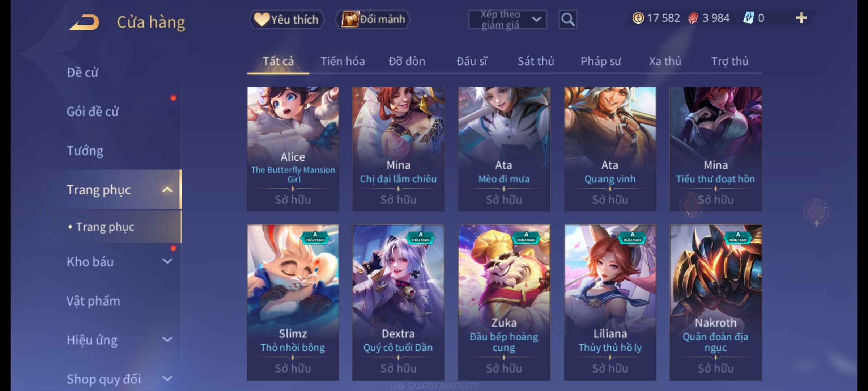Select the Sát thủ tab
868x391 pixels.
tap(536, 61)
